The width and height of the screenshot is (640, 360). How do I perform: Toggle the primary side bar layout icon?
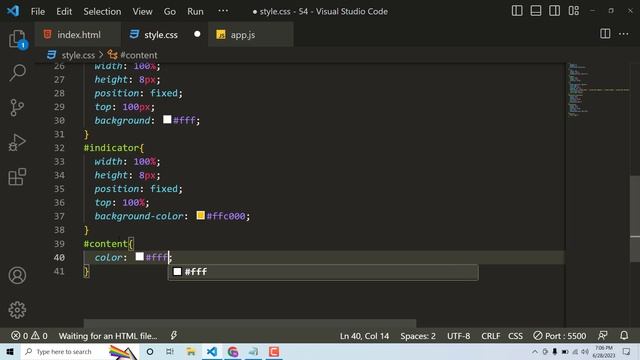click(x=517, y=11)
